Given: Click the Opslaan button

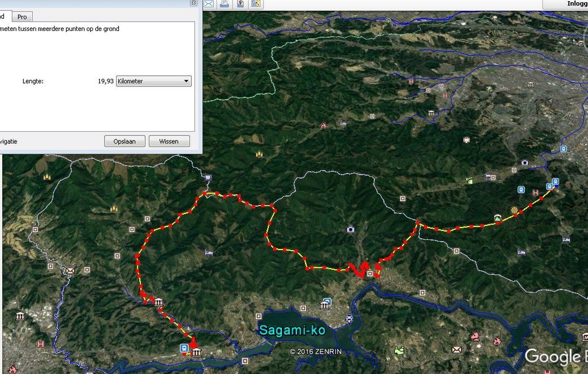Looking at the screenshot, I should [x=125, y=141].
